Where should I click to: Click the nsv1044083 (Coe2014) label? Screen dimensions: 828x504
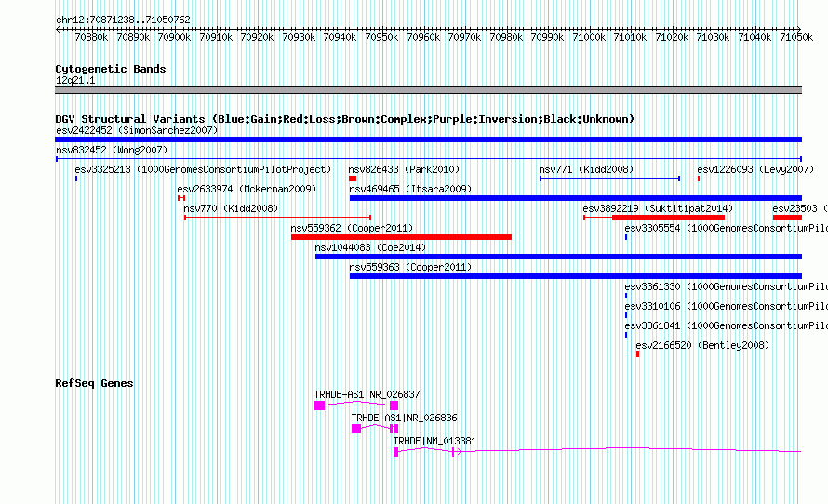(370, 247)
